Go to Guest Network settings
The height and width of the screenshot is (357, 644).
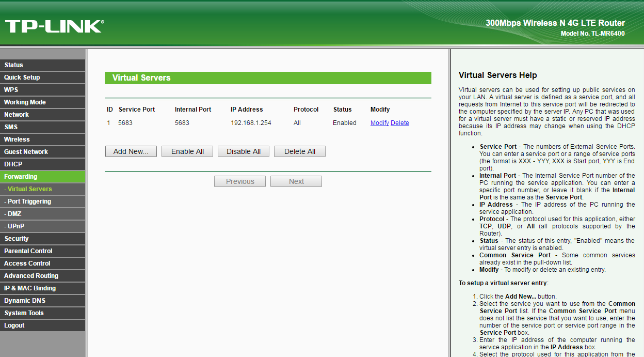[43, 152]
